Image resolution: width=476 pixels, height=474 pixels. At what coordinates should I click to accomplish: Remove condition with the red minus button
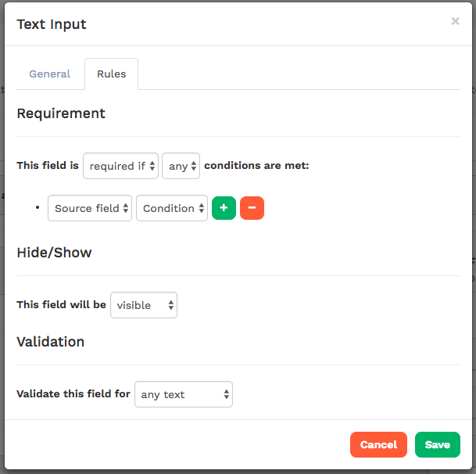(x=252, y=208)
